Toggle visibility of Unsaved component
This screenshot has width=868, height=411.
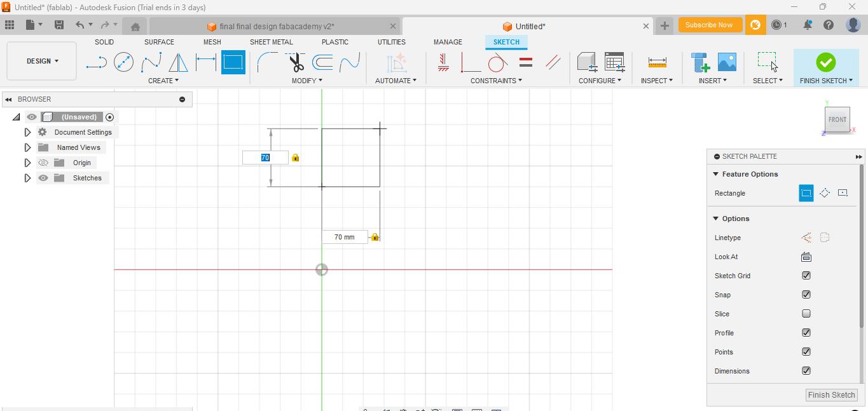point(32,117)
